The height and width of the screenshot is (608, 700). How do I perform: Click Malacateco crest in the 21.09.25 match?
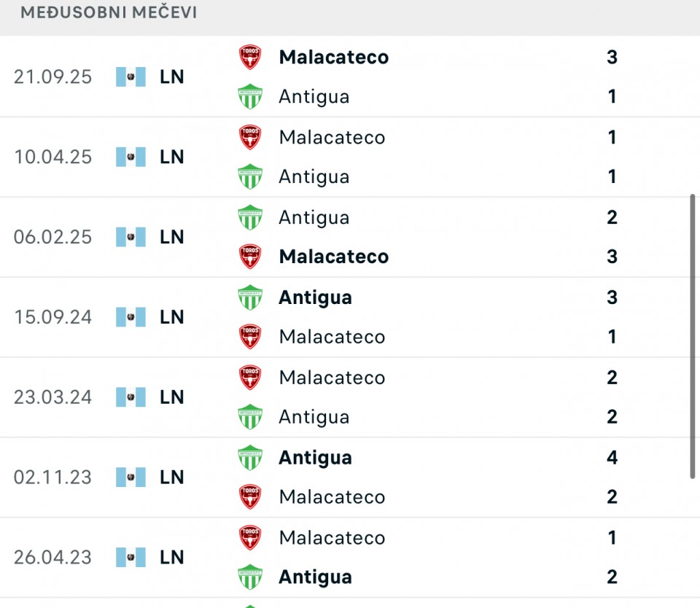pos(250,57)
